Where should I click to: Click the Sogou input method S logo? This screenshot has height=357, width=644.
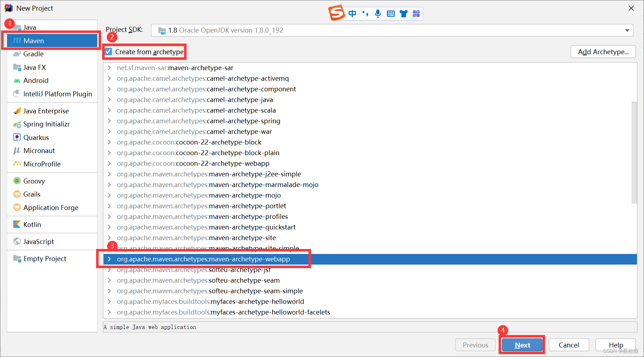tap(337, 13)
